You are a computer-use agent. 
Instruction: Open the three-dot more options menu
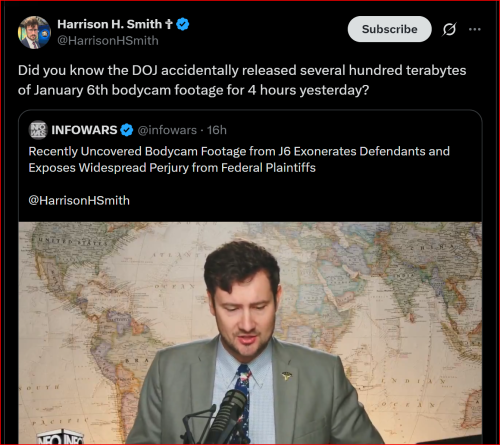[475, 29]
